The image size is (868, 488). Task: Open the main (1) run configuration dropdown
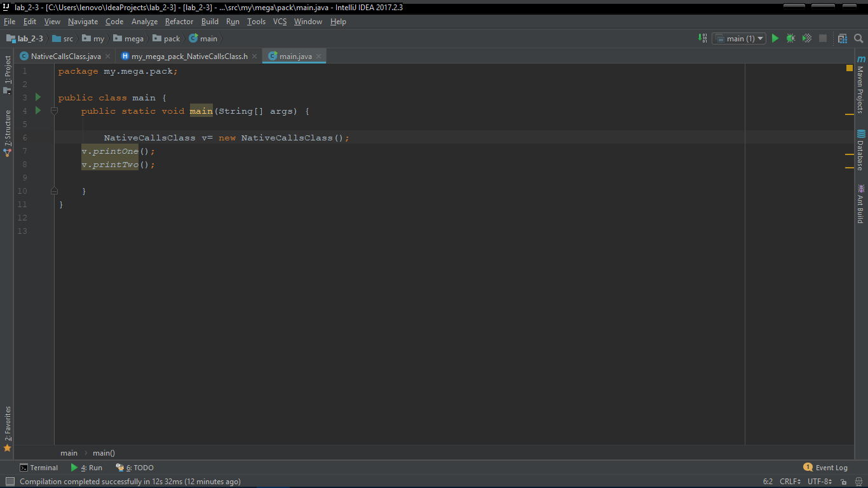click(x=739, y=38)
